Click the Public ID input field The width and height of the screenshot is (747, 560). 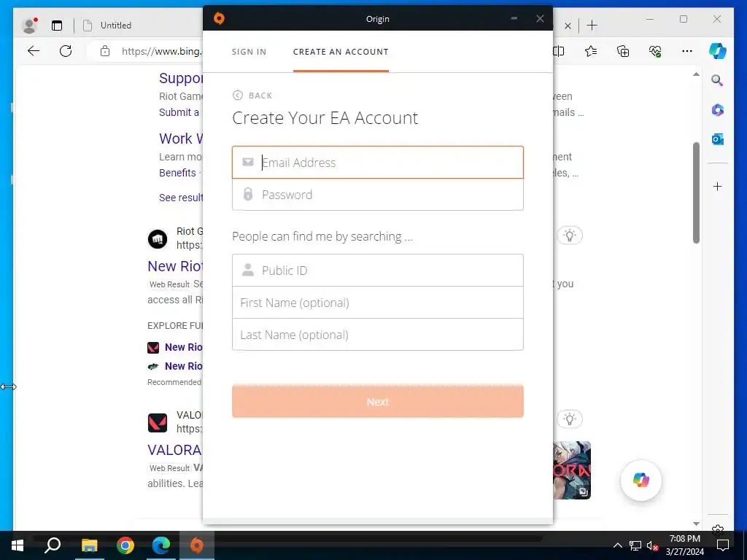(x=378, y=270)
